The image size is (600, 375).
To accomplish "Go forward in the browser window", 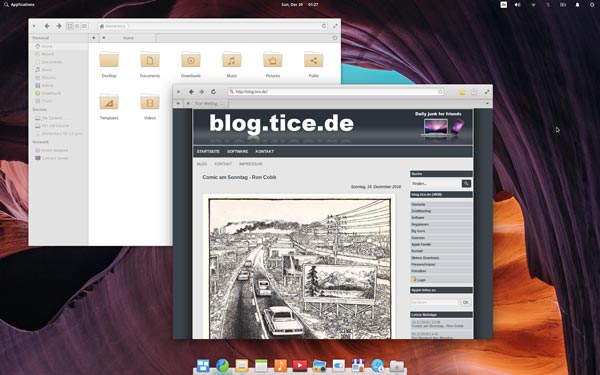I will tap(202, 92).
